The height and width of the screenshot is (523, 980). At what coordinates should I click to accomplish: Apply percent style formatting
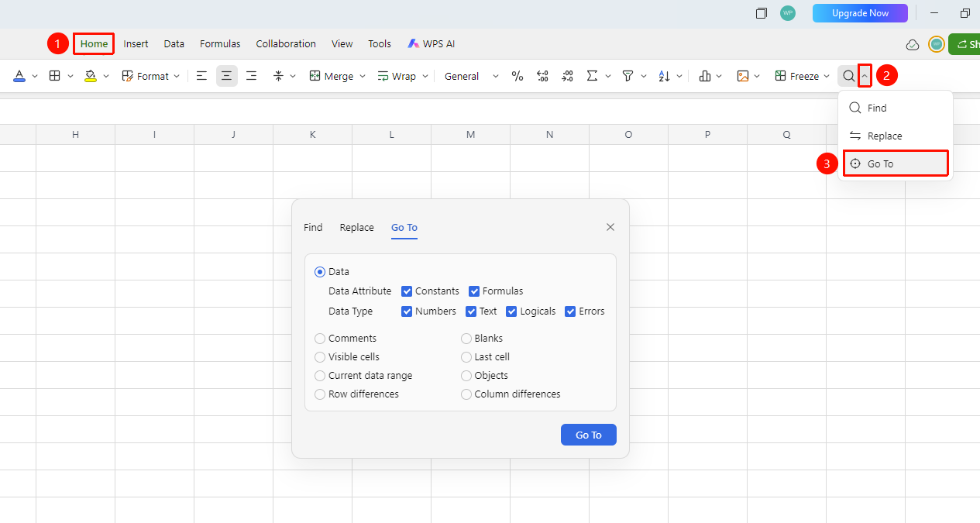coord(518,76)
